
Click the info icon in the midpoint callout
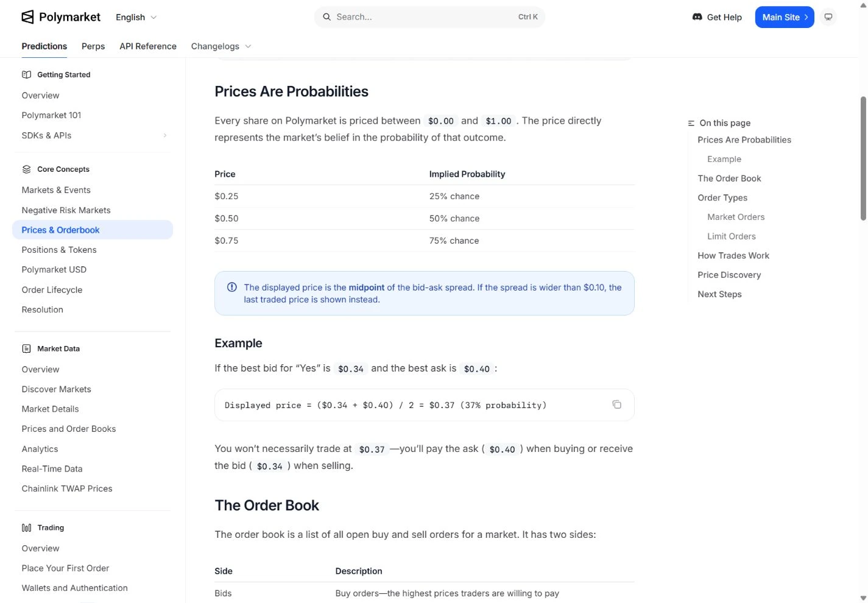232,287
